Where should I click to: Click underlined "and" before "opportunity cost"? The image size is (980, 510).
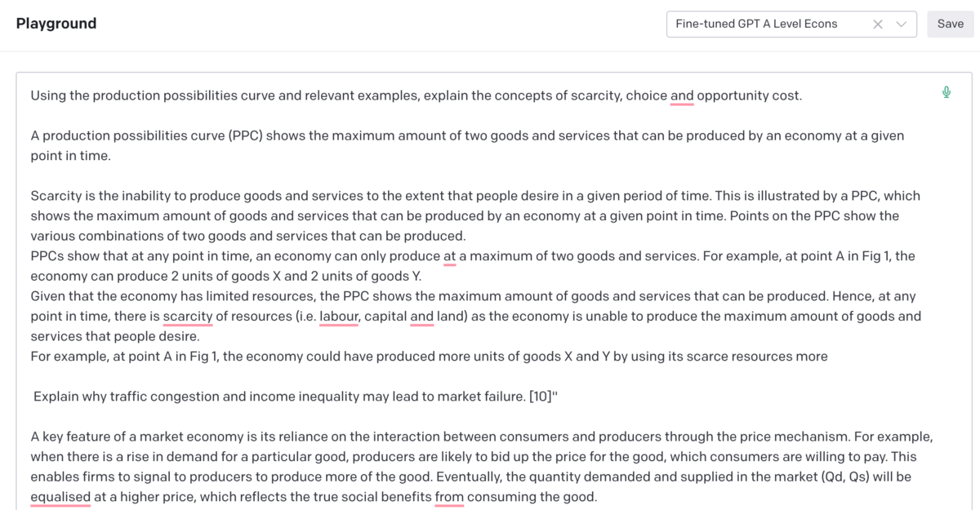(x=682, y=95)
